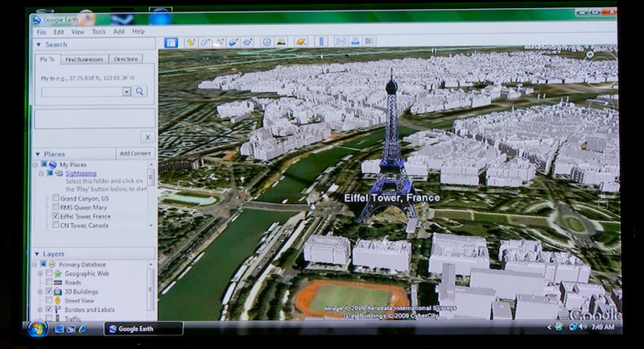Enable the Roads layer checkbox
The image size is (644, 349).
[x=49, y=282]
